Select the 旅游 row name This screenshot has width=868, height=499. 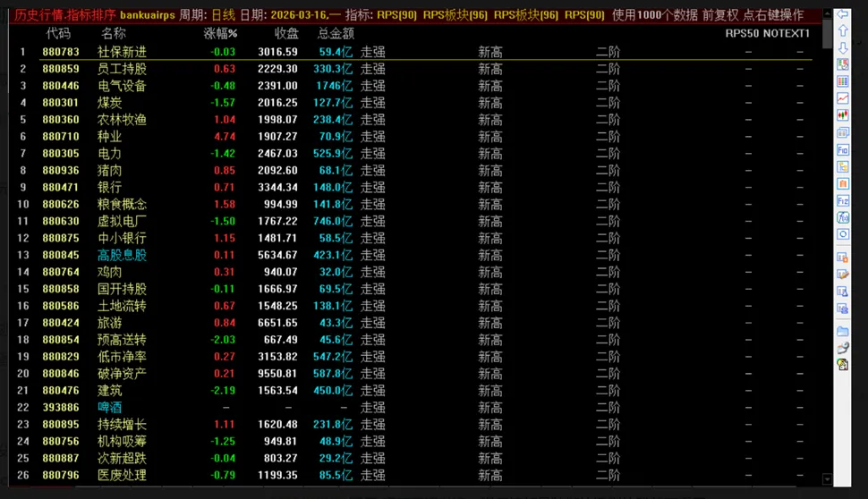pos(109,323)
